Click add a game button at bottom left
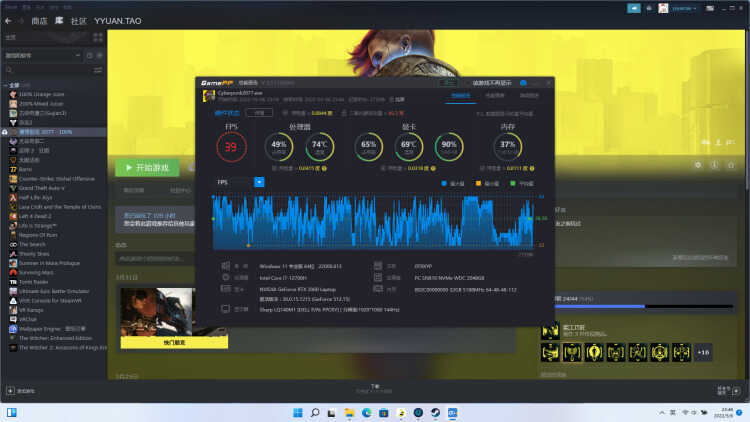Viewport: 750px width, 422px height. point(21,391)
